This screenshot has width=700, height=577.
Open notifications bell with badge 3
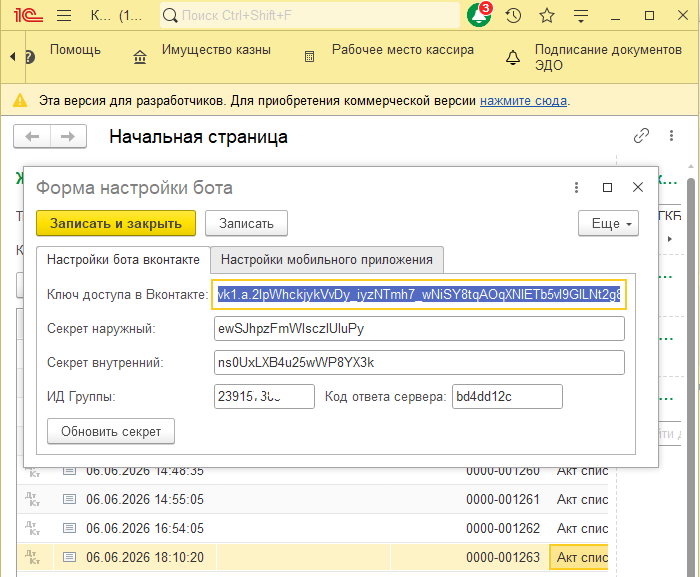479,15
